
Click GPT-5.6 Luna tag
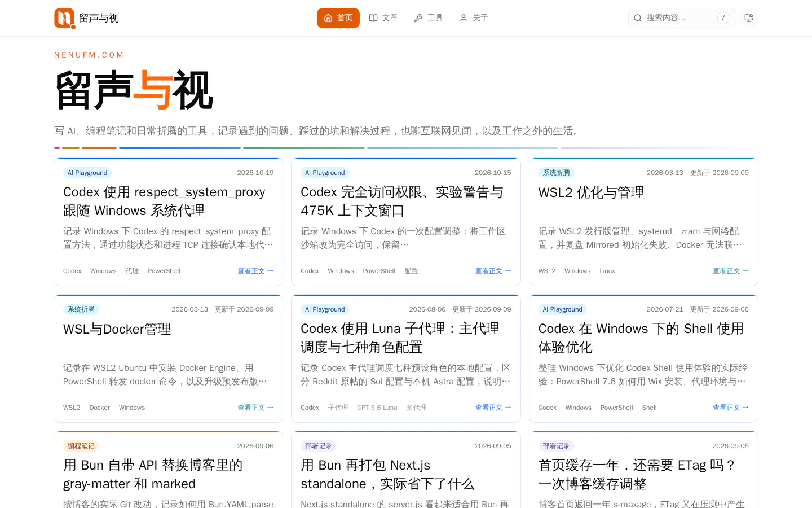377,408
